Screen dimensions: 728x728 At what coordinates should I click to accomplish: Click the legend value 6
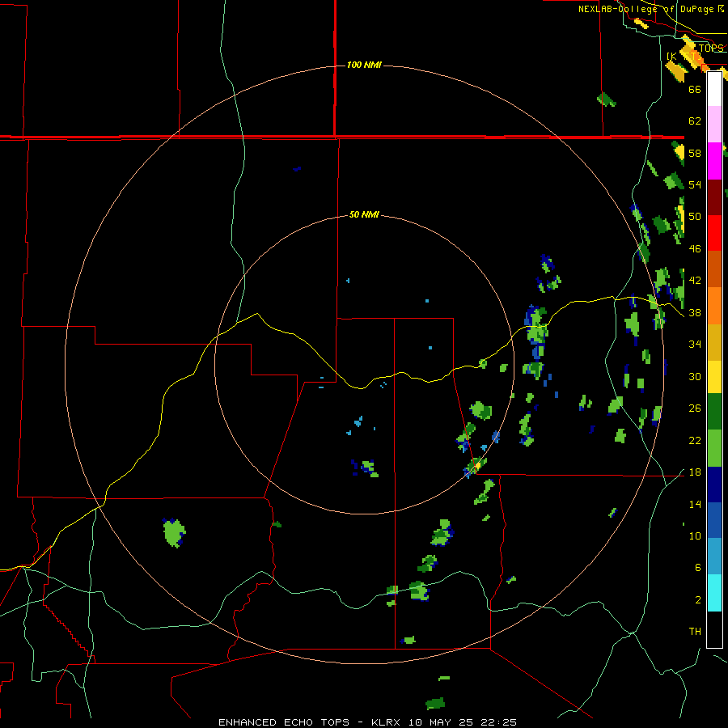(x=697, y=567)
